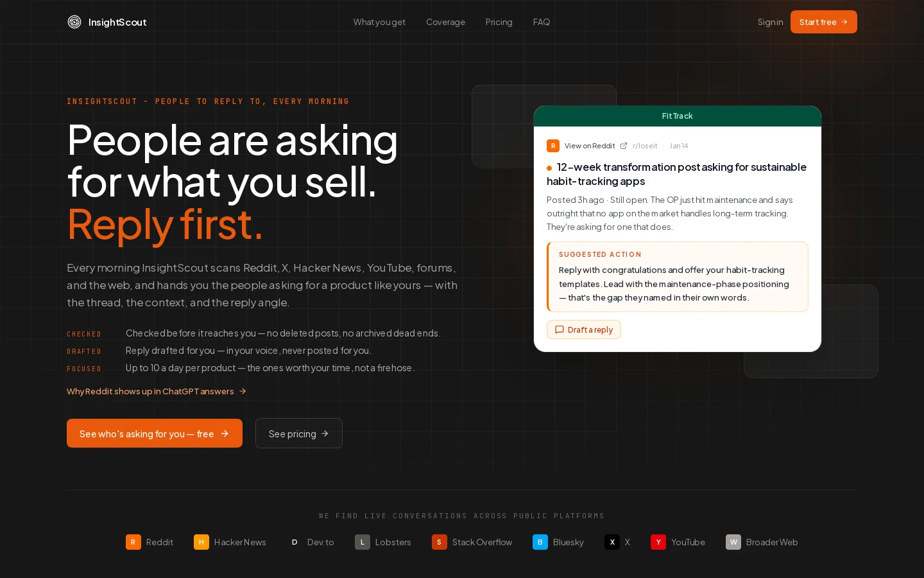Click the YouTube Y icon

tap(658, 542)
